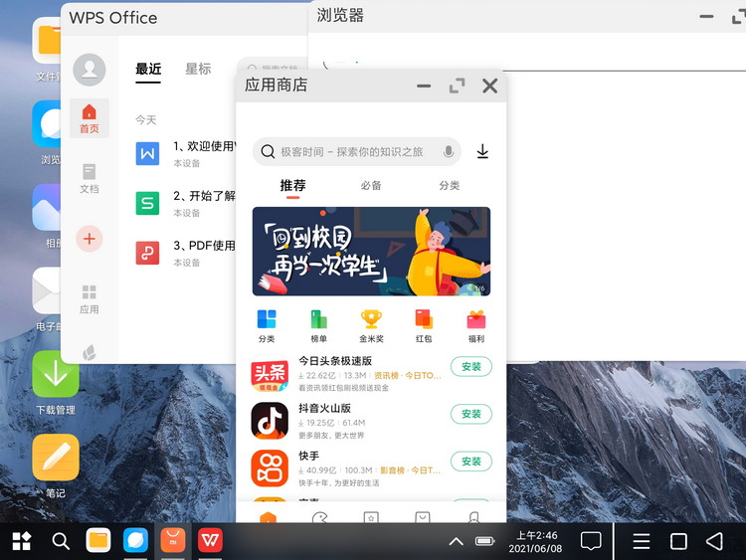Open 笔记 notes desktop icon
Screen dimensions: 746x560
(x=56, y=458)
